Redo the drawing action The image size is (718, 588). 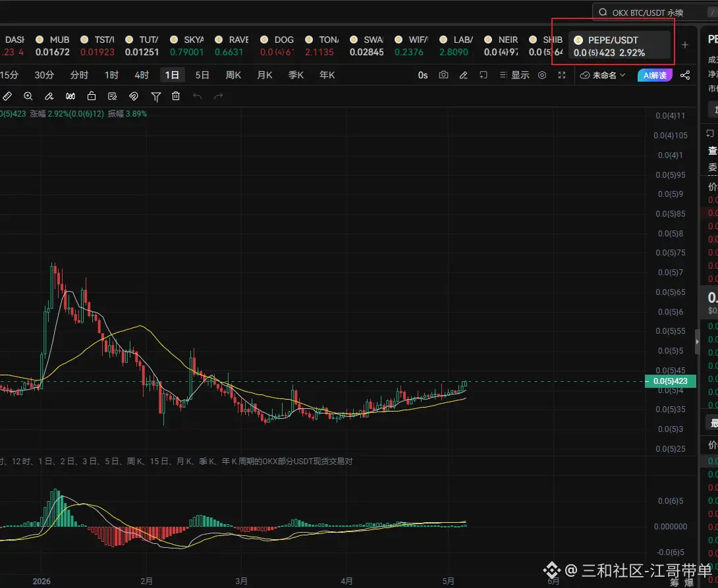click(219, 96)
